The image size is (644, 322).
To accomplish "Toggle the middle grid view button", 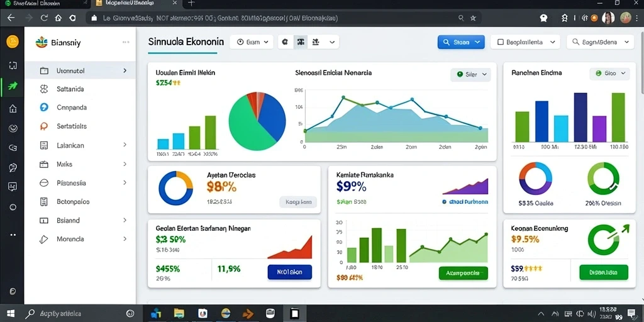I will [301, 42].
